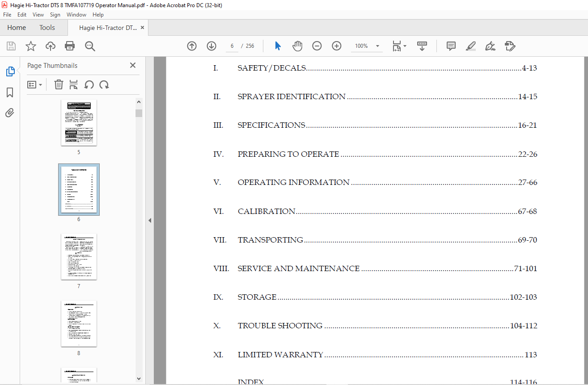This screenshot has height=385, width=588.
Task: Switch to the Tools tab
Action: point(47,28)
